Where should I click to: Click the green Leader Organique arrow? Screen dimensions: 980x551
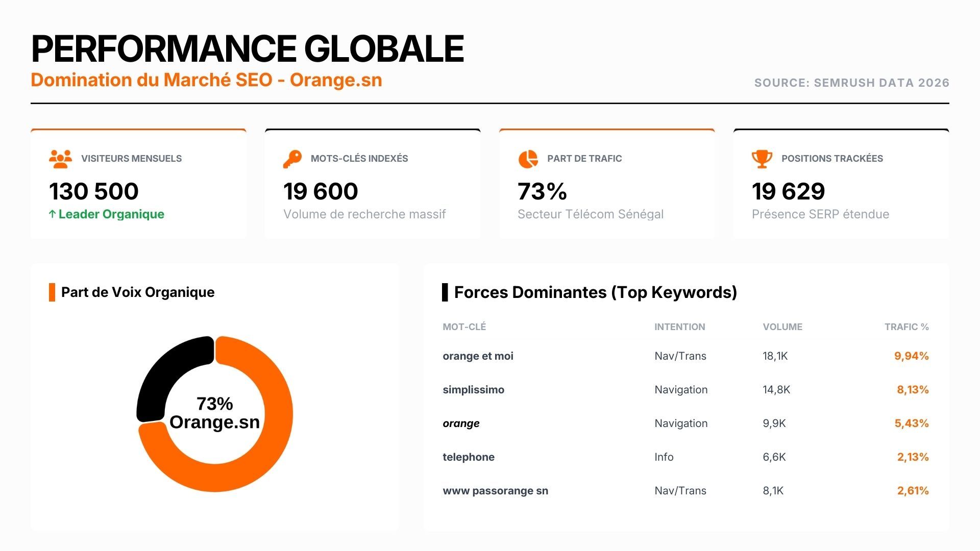point(52,214)
